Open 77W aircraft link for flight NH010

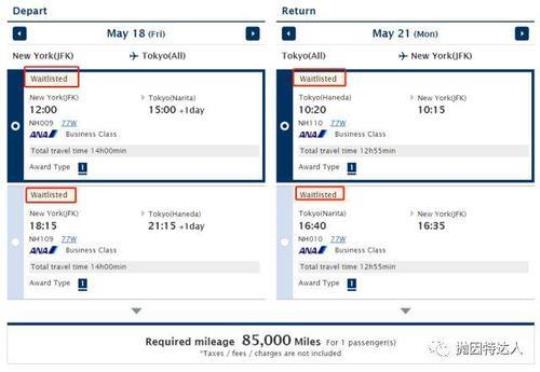(338, 239)
